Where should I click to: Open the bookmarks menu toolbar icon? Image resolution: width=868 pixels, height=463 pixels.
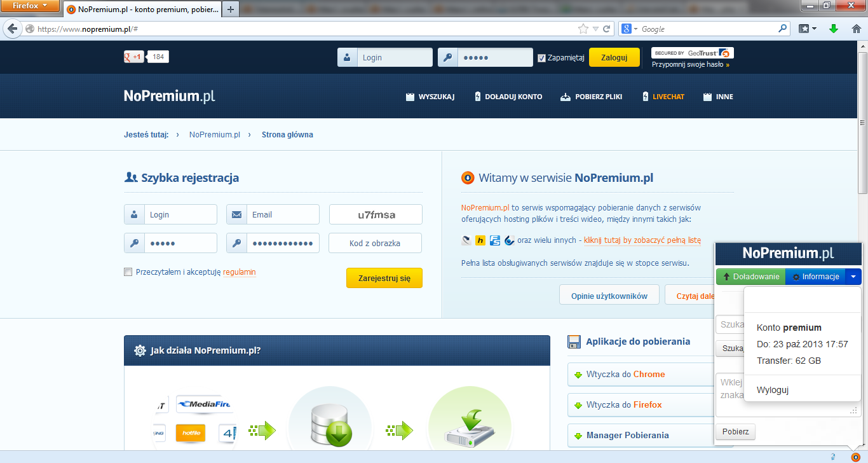point(808,29)
